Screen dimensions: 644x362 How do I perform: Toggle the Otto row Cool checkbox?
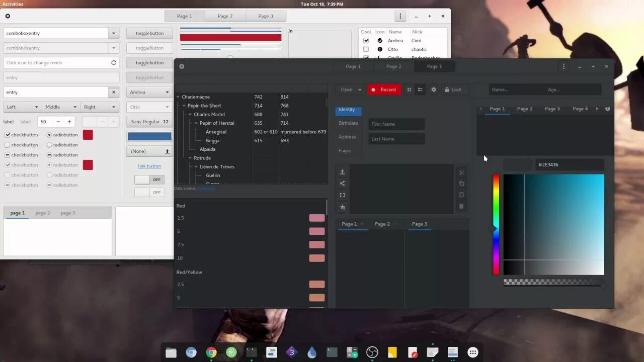(366, 49)
